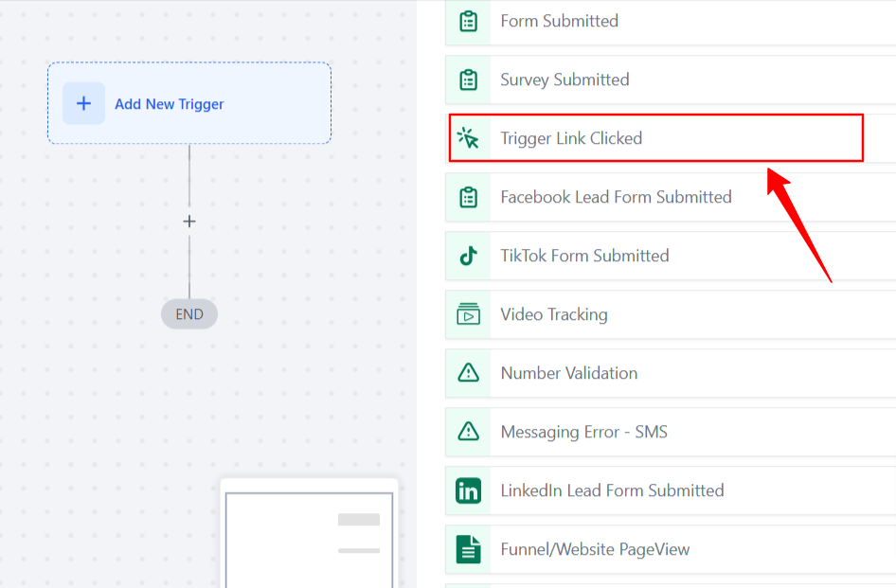Click the Survey Submitted clipboard icon
This screenshot has width=896, height=588.
(x=469, y=80)
